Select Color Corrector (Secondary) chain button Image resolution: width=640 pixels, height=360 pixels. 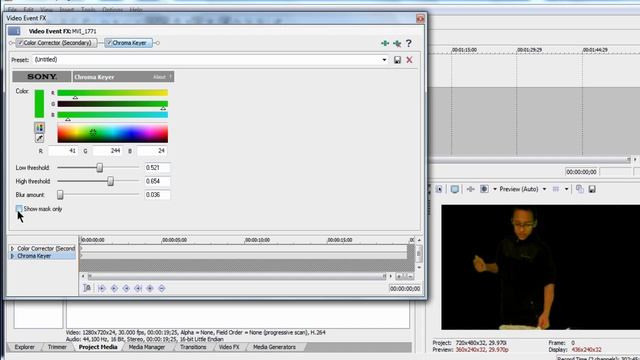pos(56,43)
